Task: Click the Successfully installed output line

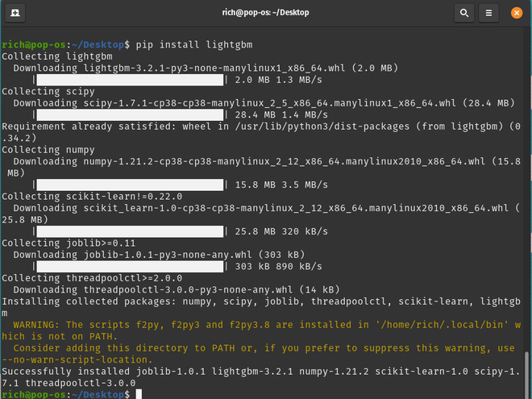Action: pyautogui.click(x=260, y=377)
